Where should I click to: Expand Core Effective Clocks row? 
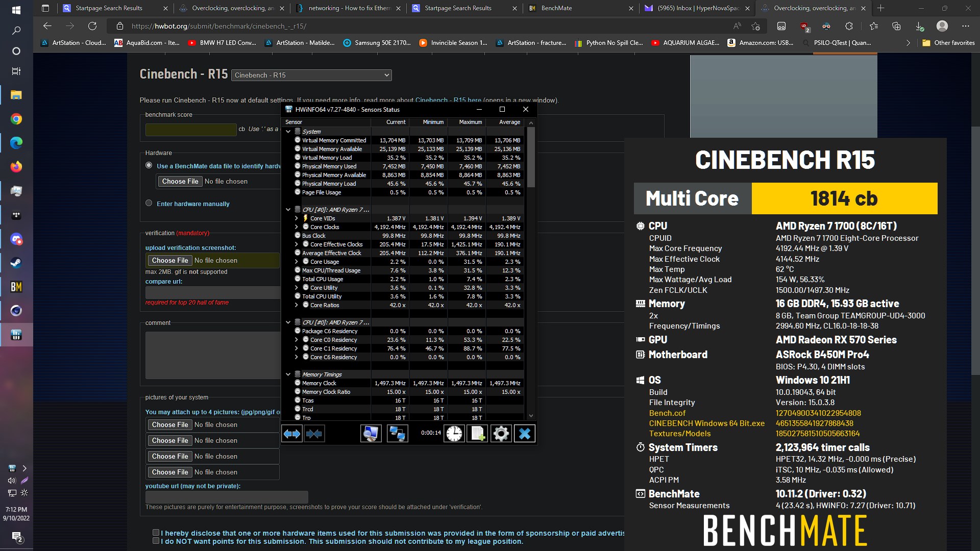(296, 244)
